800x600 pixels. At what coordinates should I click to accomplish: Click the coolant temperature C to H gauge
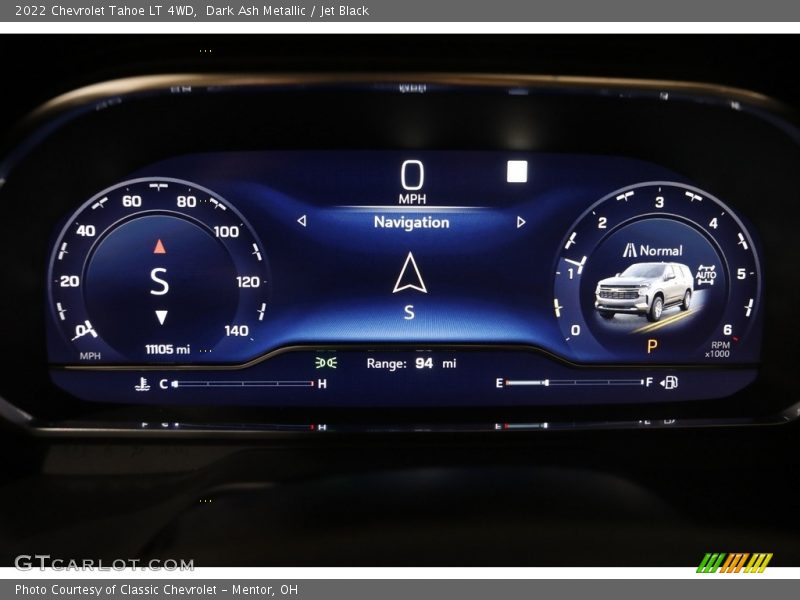[x=242, y=384]
